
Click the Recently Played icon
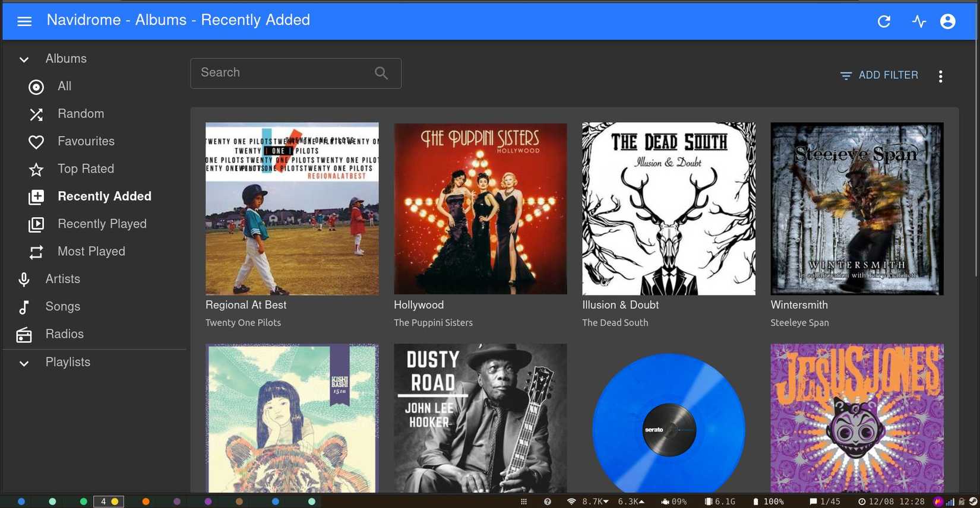click(x=36, y=224)
